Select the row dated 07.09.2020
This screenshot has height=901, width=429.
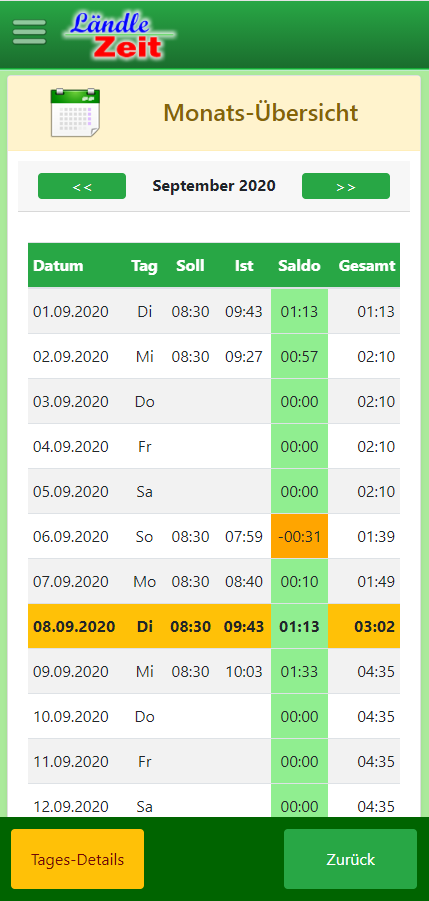[214, 581]
